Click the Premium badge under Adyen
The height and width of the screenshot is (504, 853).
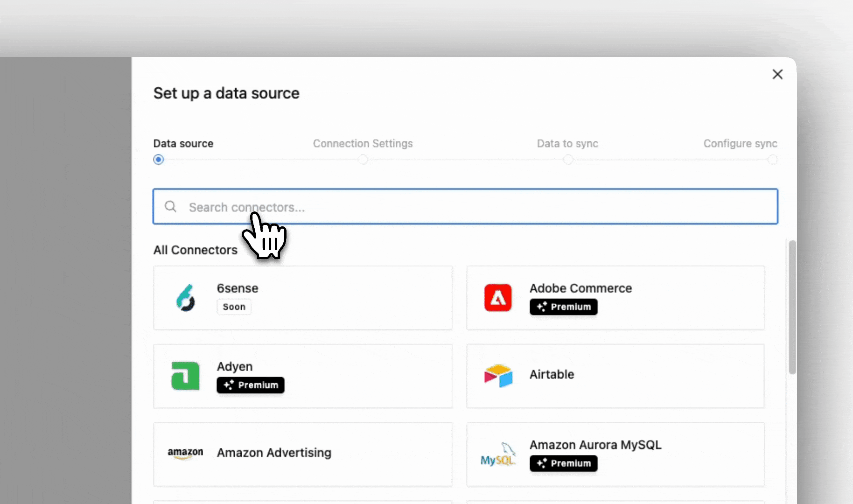point(251,385)
